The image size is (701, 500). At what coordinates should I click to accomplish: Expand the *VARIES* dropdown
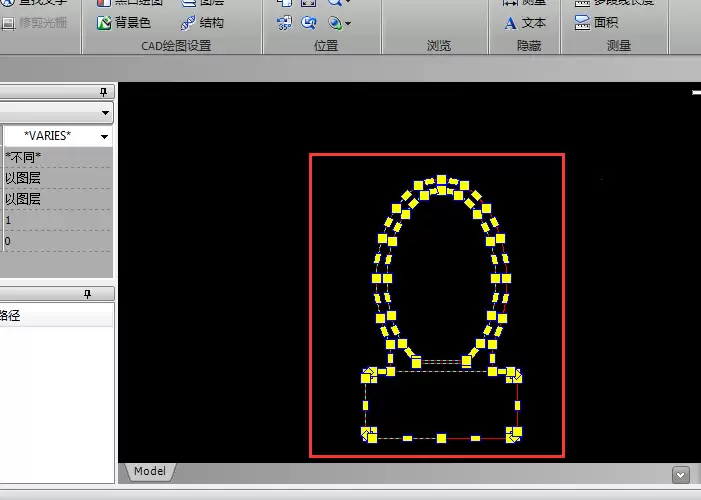pyautogui.click(x=104, y=136)
